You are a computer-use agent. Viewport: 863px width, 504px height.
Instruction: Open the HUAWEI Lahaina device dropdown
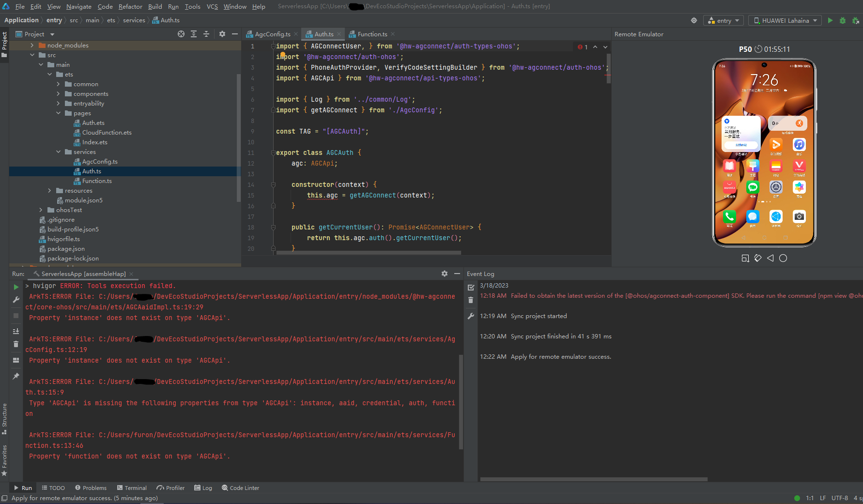[x=785, y=20]
